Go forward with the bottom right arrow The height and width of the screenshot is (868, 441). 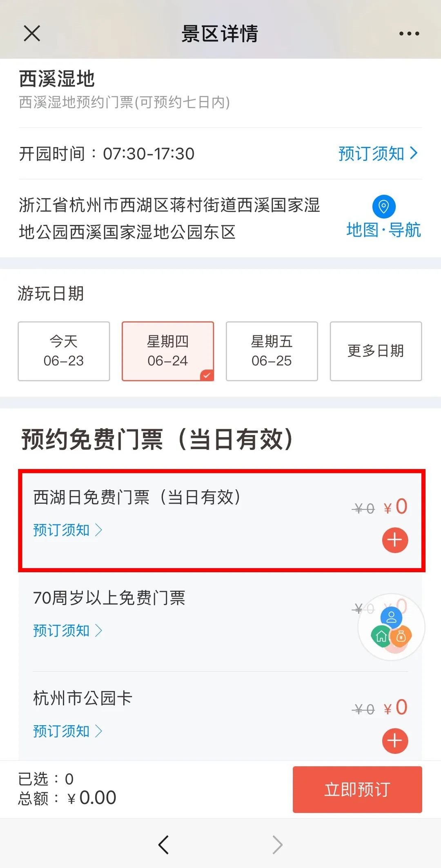click(x=277, y=844)
